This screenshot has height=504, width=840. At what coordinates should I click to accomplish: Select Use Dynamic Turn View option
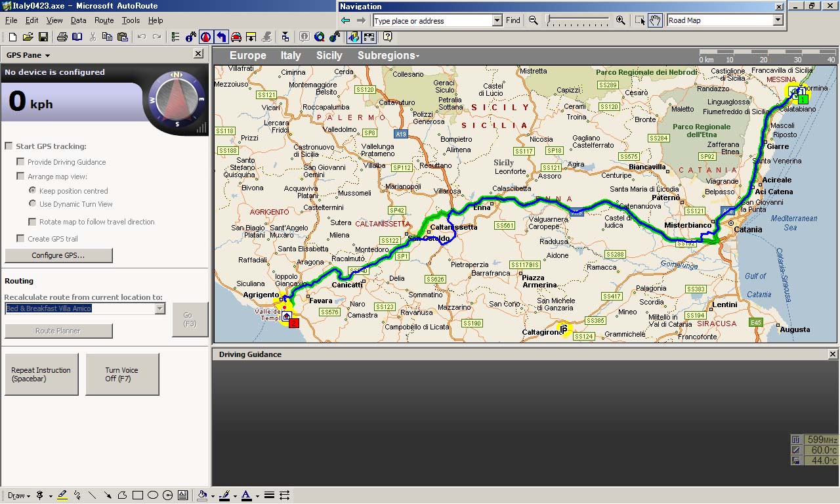click(32, 203)
